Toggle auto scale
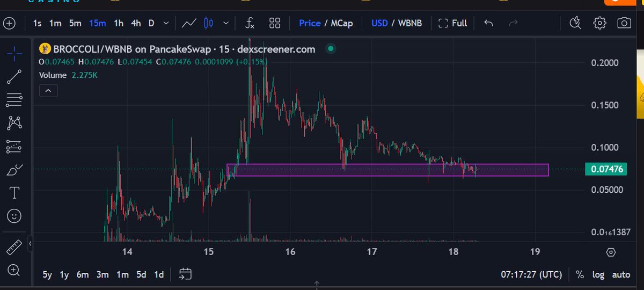Screen dimensions: 644x290 click(621, 275)
